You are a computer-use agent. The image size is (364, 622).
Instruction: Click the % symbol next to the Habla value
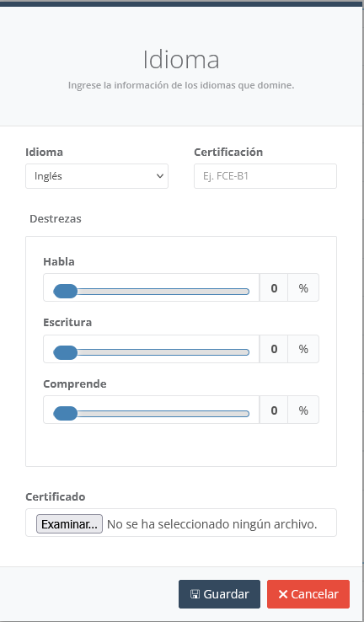point(303,287)
